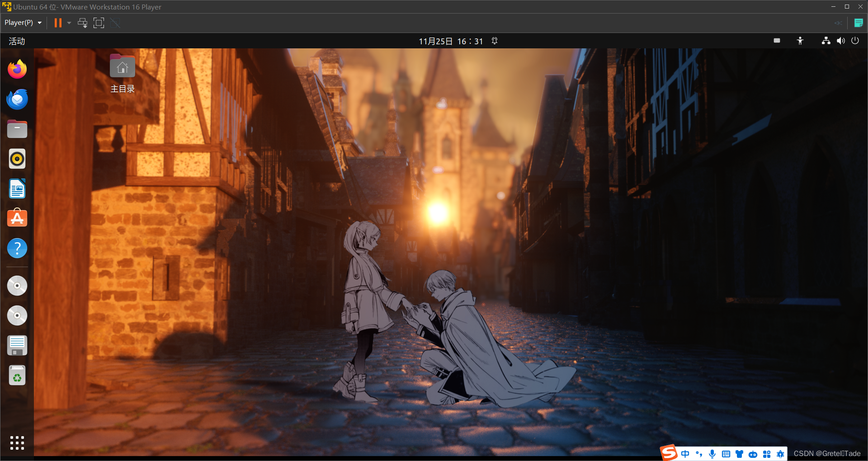Open Ubuntu Software store
This screenshot has height=461, width=868.
pyautogui.click(x=17, y=218)
